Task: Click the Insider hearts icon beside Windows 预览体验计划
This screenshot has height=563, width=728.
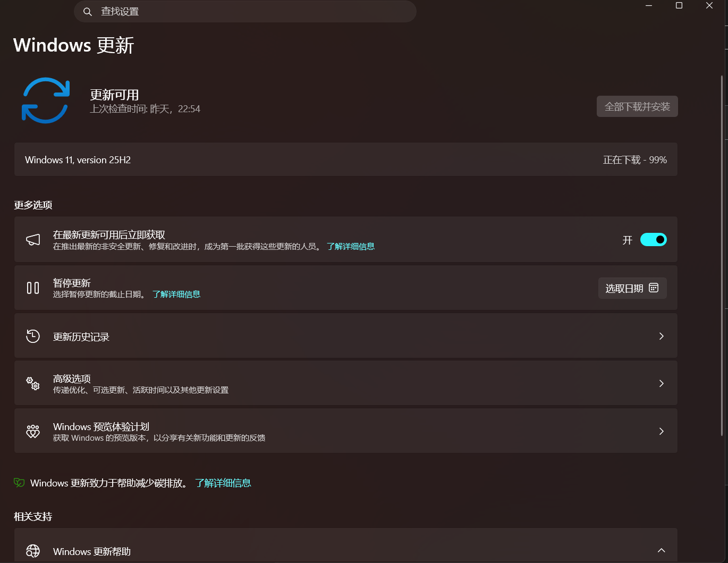Action: [x=33, y=431]
